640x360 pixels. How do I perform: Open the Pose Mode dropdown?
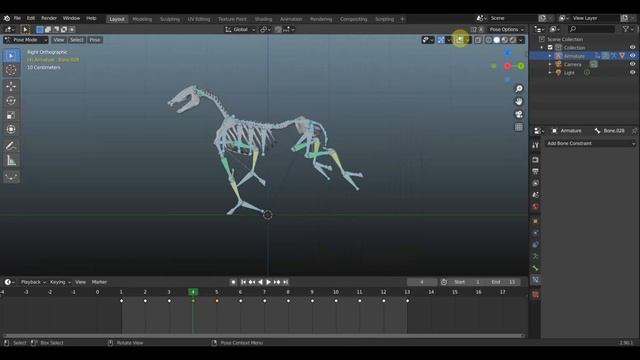point(26,40)
